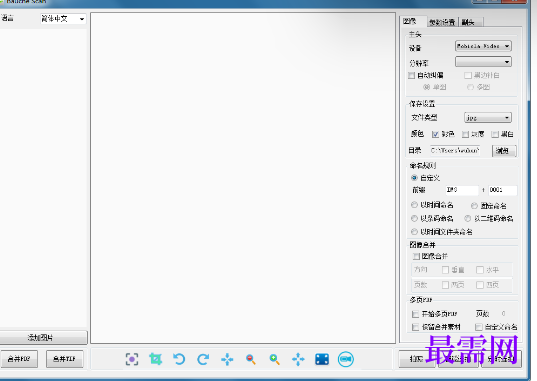
Task: Check the 保留合并素材 checkbox
Action: [415, 327]
